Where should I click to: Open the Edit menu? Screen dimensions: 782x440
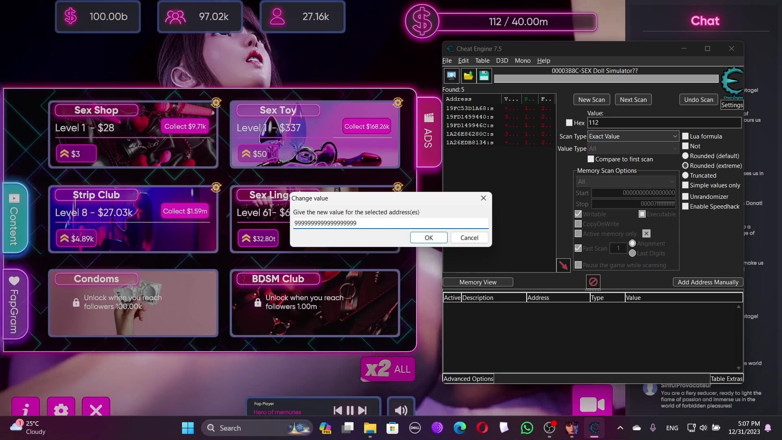[463, 61]
